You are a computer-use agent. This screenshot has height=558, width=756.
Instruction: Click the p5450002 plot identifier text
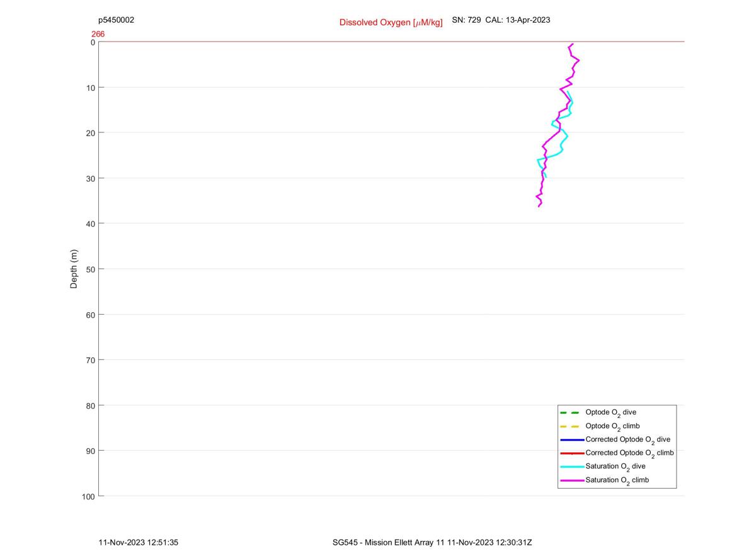coord(116,20)
